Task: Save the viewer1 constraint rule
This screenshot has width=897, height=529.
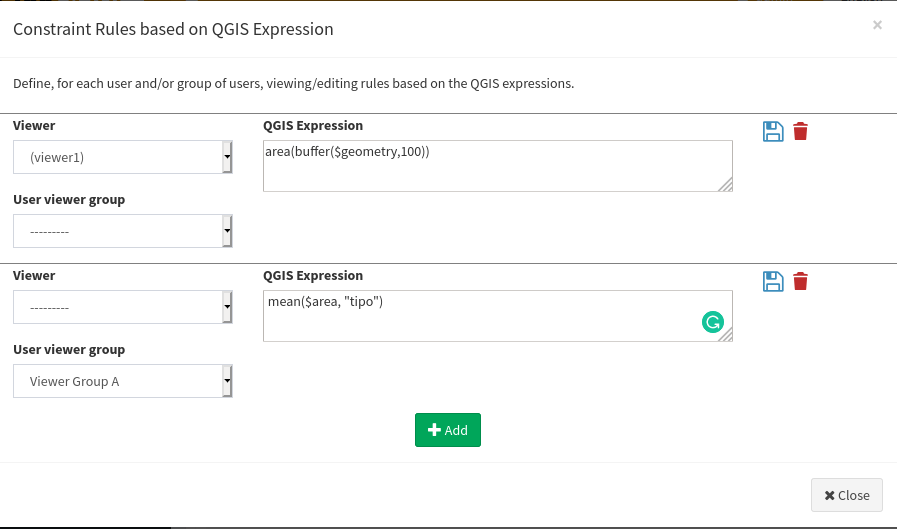Action: (x=773, y=132)
